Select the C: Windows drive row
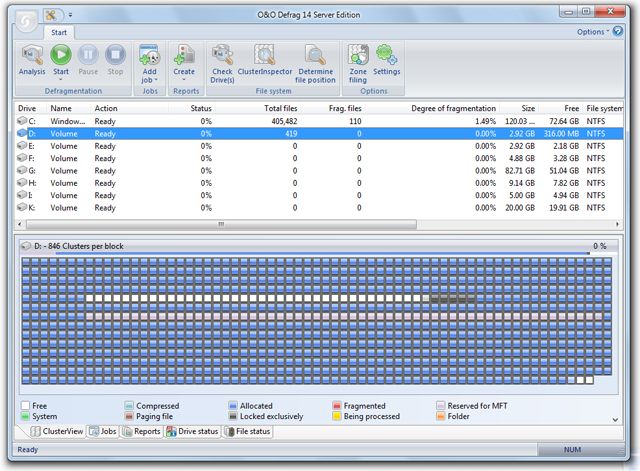 [320, 121]
